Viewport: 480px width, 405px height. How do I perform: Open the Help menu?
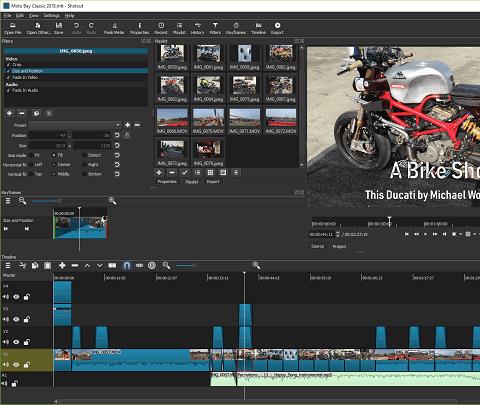(69, 16)
